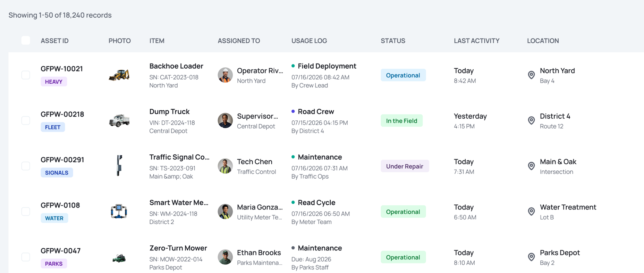Click the location pin for Parks Depot

531,257
